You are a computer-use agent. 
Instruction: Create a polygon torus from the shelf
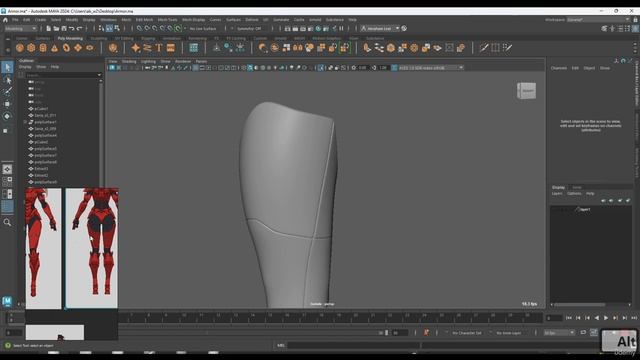tap(66, 48)
